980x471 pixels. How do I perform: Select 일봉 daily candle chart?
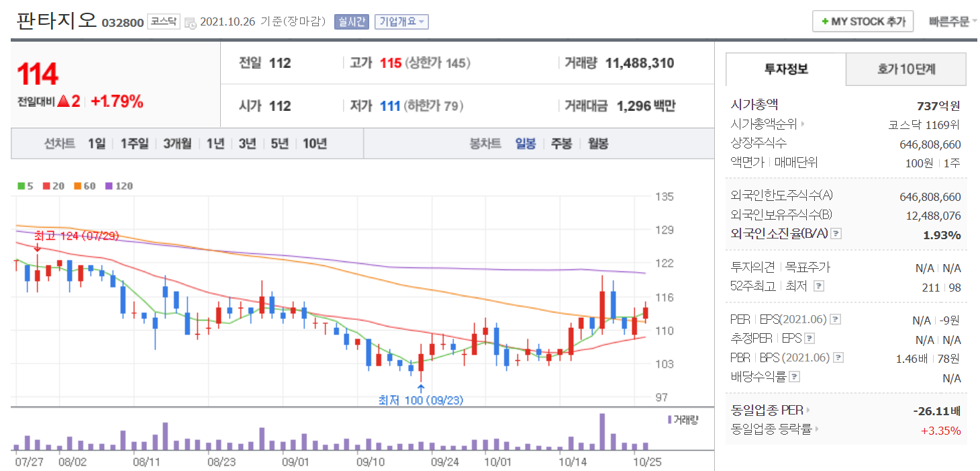(526, 144)
